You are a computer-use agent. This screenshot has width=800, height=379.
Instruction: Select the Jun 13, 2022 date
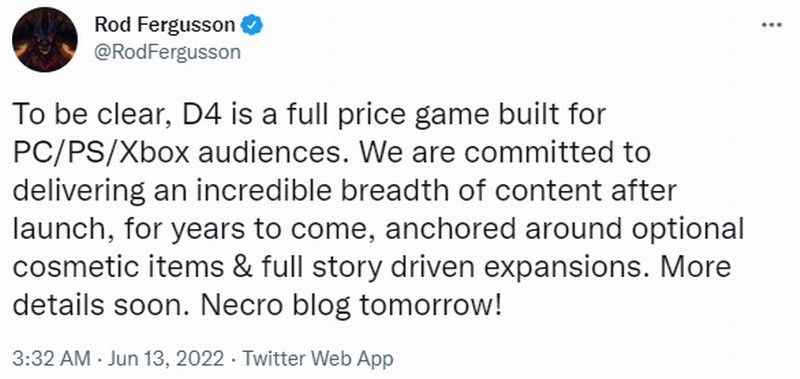(x=164, y=359)
